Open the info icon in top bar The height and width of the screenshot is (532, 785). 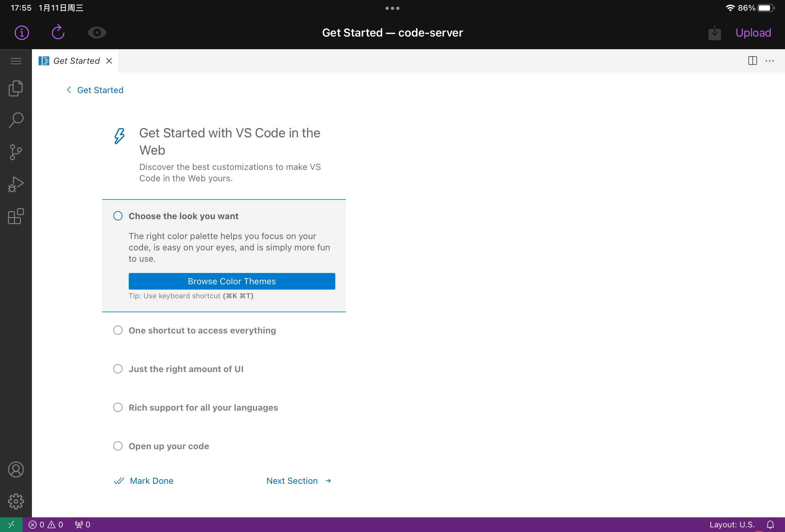pyautogui.click(x=22, y=33)
